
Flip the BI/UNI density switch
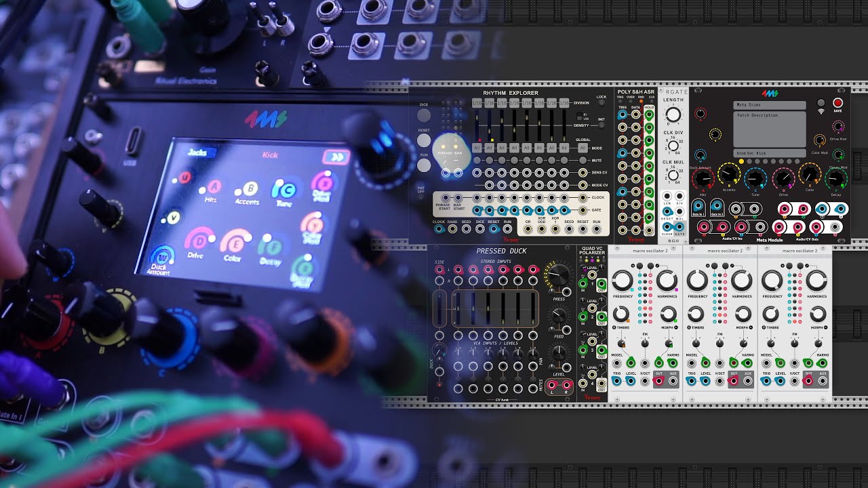pyautogui.click(x=579, y=117)
